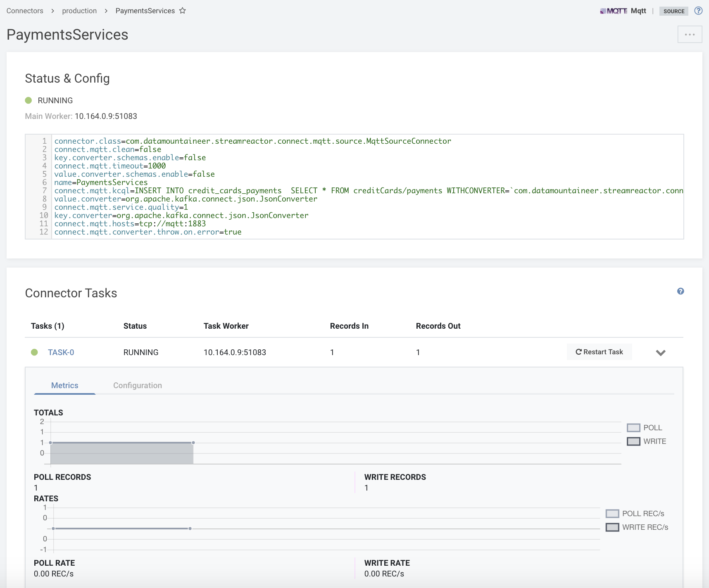709x588 pixels.
Task: Go to Connectors breadcrumb
Action: [x=25, y=11]
